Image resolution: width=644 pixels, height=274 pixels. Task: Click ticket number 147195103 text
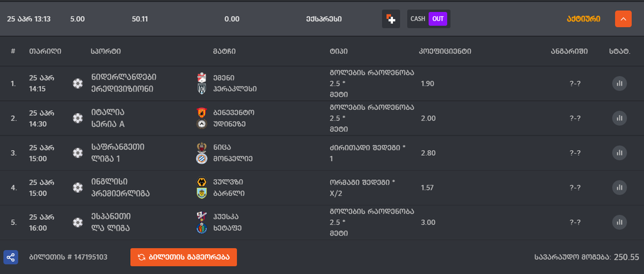pyautogui.click(x=69, y=257)
